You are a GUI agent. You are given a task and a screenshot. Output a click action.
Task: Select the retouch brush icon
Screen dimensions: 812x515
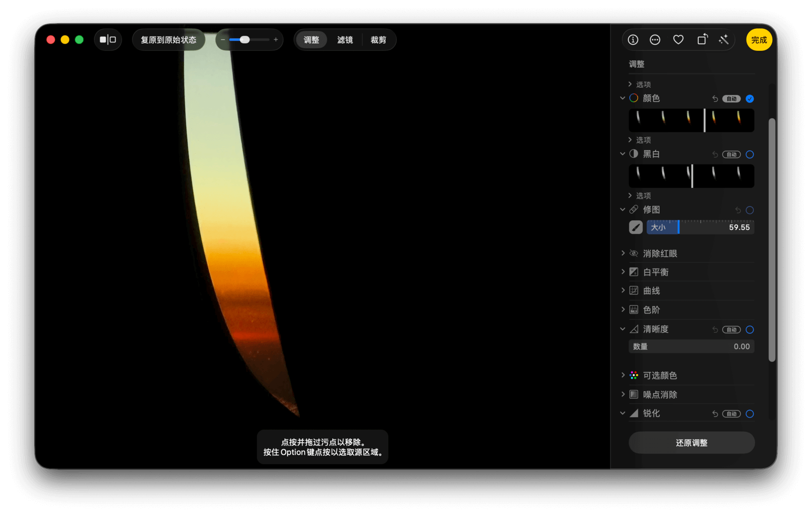pos(636,227)
